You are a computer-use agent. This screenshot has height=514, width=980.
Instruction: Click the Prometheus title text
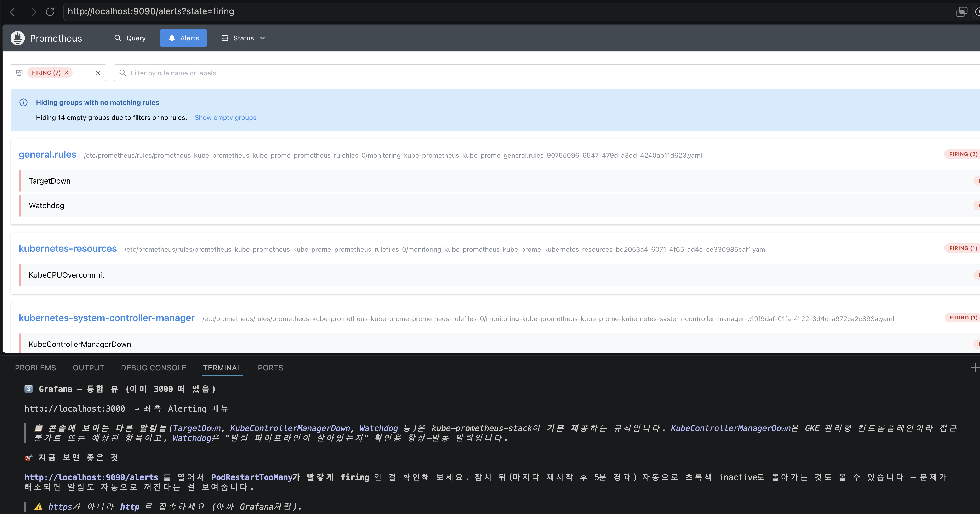pyautogui.click(x=56, y=38)
